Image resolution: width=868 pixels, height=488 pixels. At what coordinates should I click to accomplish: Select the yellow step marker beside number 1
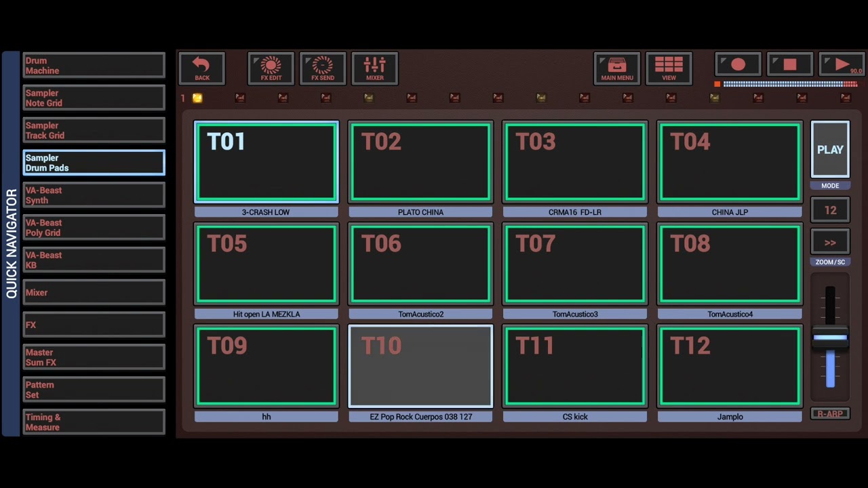(x=197, y=98)
